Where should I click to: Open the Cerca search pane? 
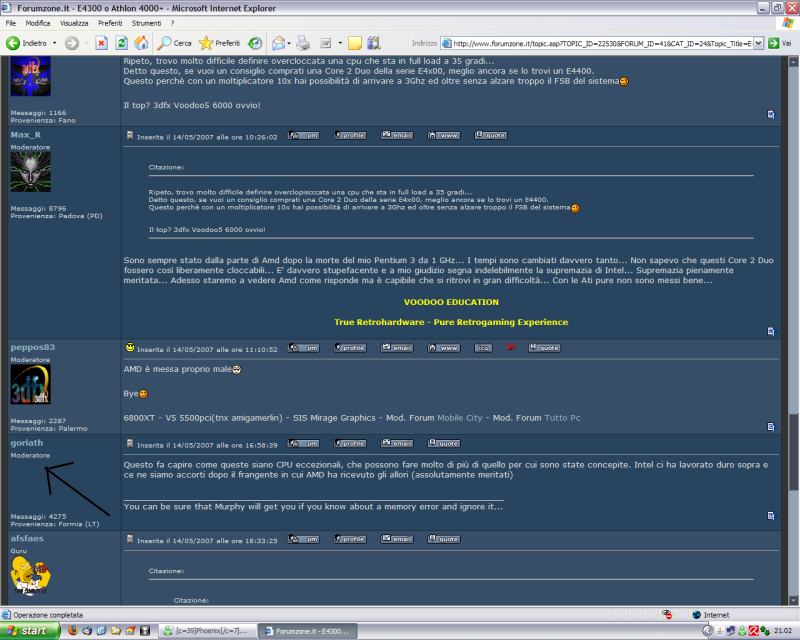pos(174,43)
